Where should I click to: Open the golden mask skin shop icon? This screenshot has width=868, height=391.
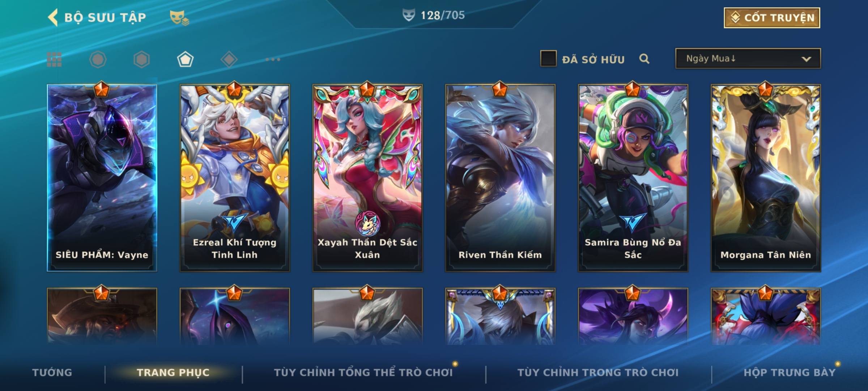pyautogui.click(x=179, y=18)
